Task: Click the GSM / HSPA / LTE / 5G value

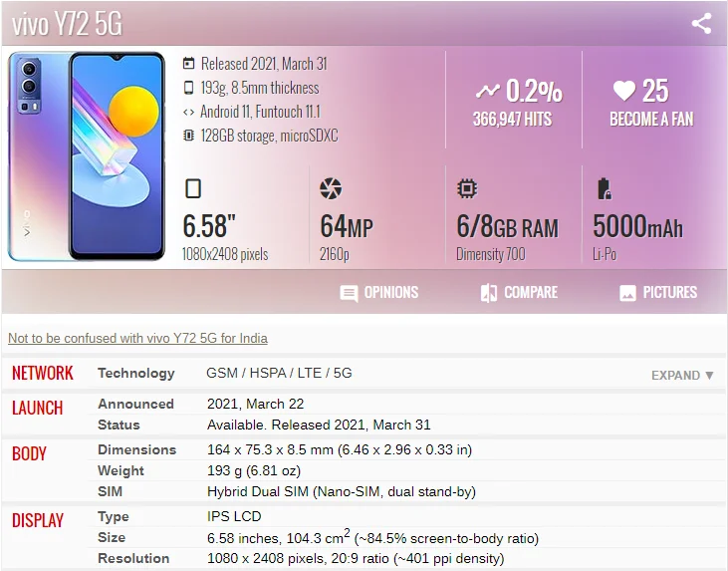Action: tap(279, 373)
